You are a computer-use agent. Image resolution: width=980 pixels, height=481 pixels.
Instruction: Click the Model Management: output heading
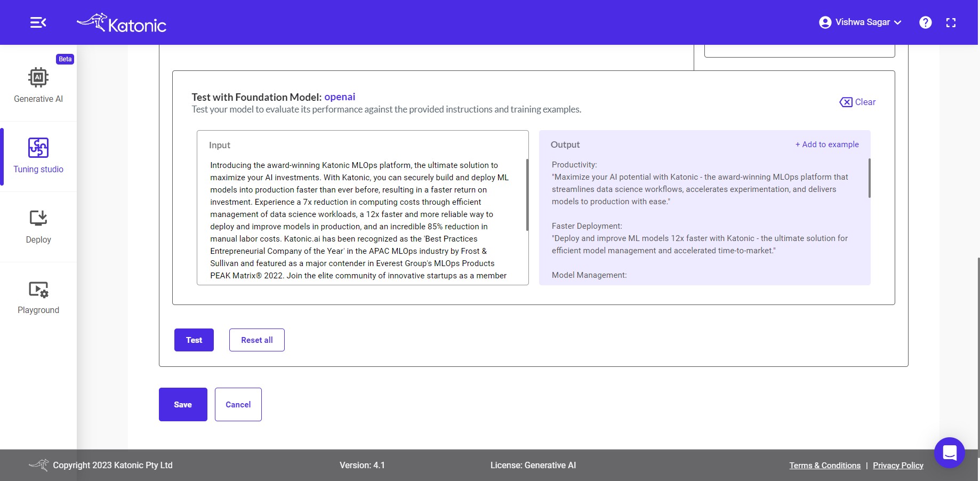click(x=589, y=275)
